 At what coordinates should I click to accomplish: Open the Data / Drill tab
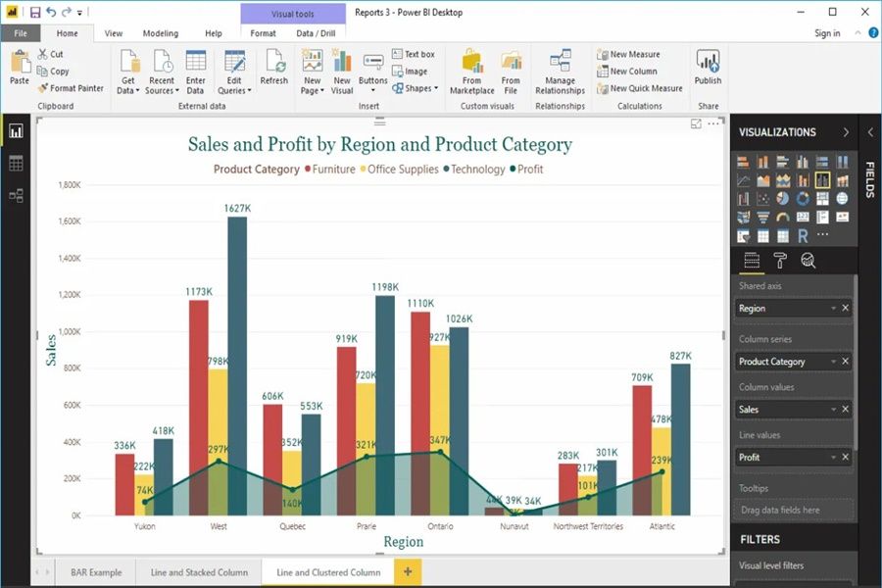316,33
